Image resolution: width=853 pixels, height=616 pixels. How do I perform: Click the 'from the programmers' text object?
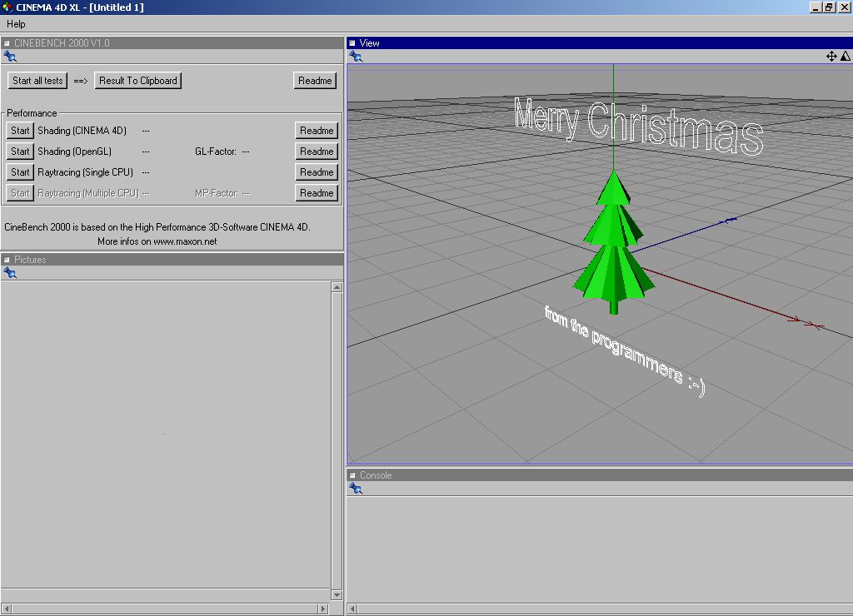[625, 350]
